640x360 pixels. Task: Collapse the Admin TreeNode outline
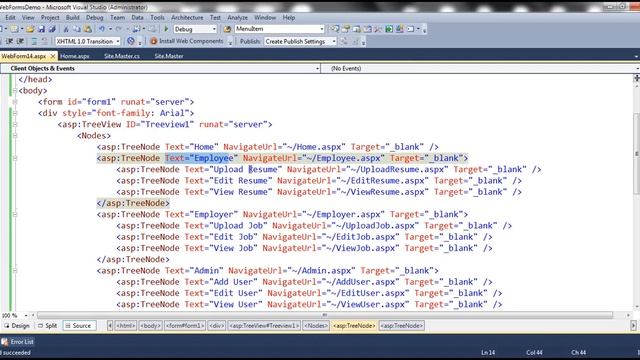coord(15,271)
